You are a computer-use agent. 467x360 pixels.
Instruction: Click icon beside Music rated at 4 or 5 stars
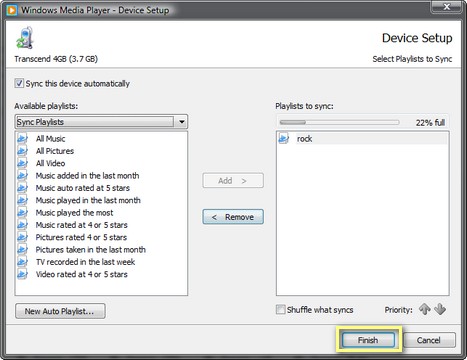tap(22, 225)
